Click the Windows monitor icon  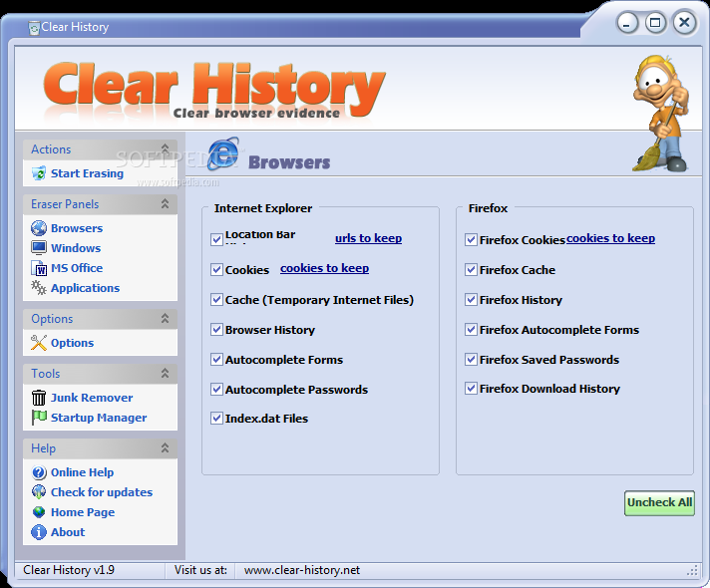click(x=39, y=248)
